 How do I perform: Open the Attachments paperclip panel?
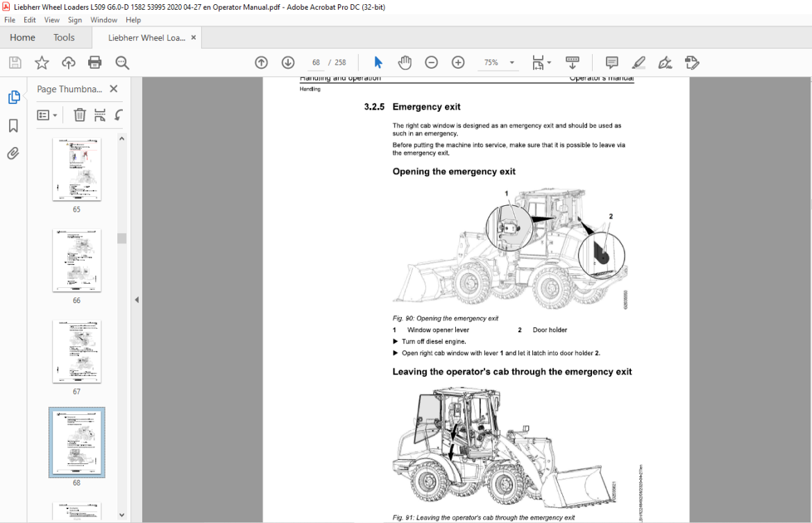[13, 153]
